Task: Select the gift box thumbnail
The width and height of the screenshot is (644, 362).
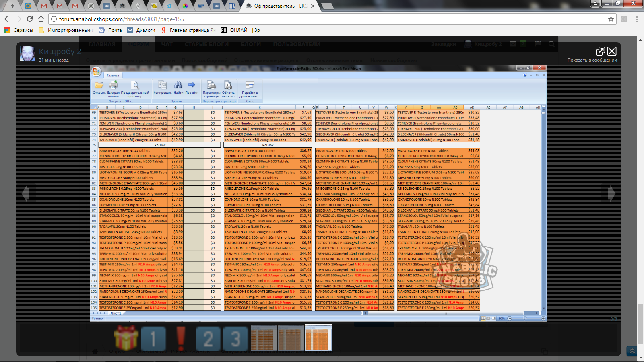Action: [126, 338]
